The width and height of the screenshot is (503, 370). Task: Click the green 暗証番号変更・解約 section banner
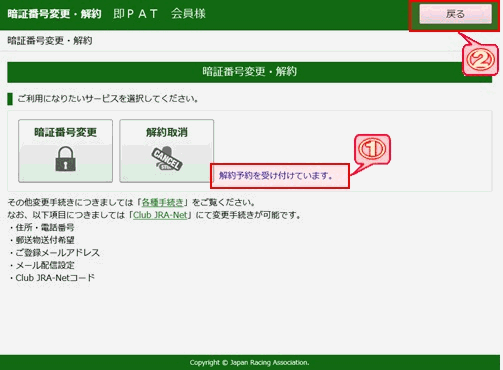249,72
